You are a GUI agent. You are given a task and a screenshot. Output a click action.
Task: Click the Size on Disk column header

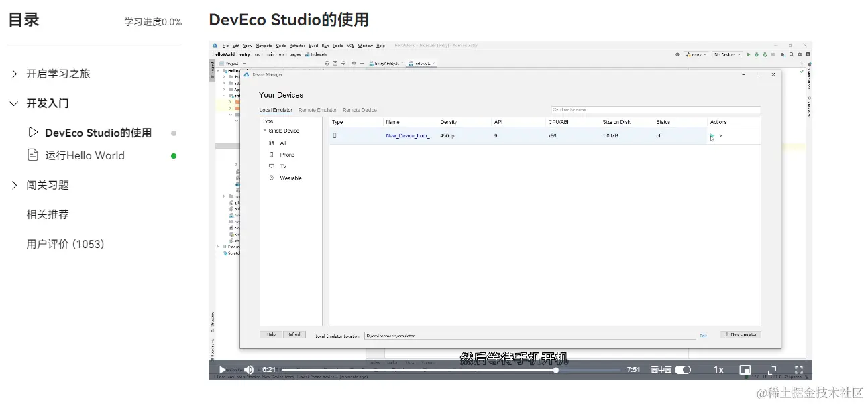(616, 122)
